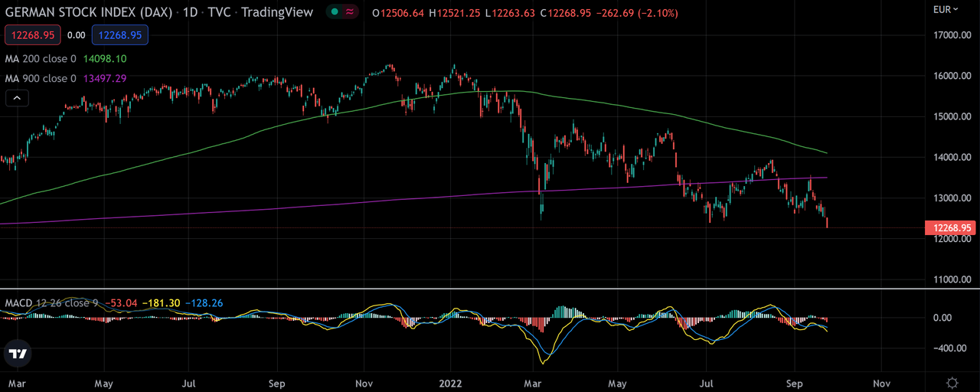Click the 13000.00 price axis label
The width and height of the screenshot is (980, 392).
[x=953, y=198]
